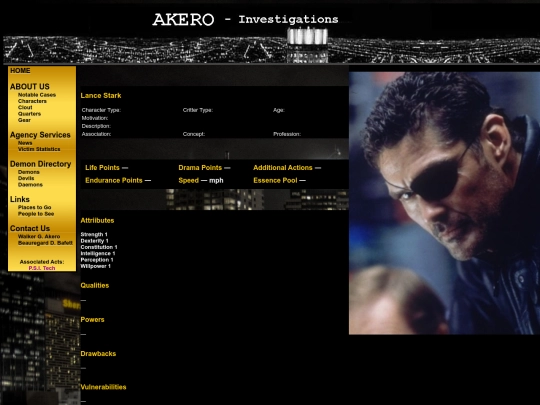The height and width of the screenshot is (405, 540).
Task: Click the Perception 1 attribute
Action: [x=97, y=260]
